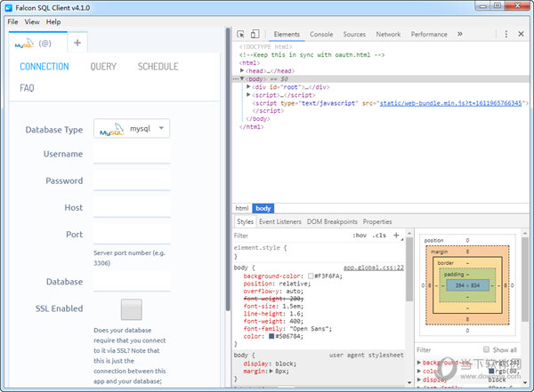The height and width of the screenshot is (392, 534).
Task: Open the Database Type dropdown
Action: point(132,129)
